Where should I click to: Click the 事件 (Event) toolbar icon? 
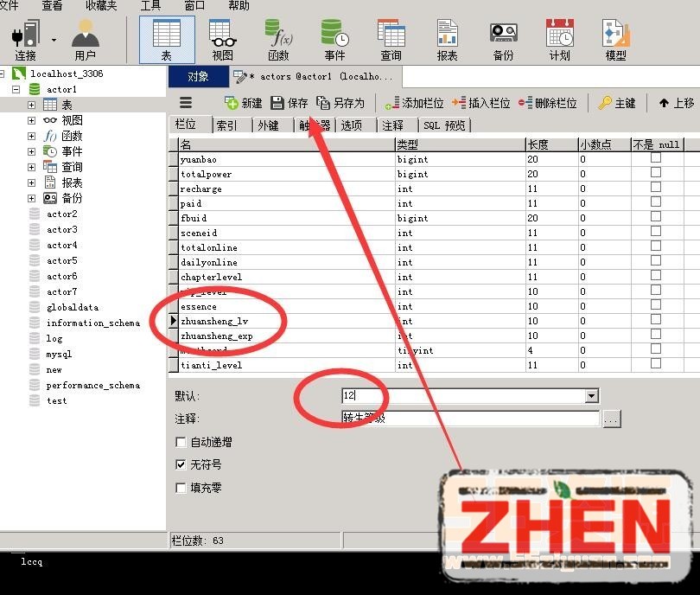click(334, 39)
